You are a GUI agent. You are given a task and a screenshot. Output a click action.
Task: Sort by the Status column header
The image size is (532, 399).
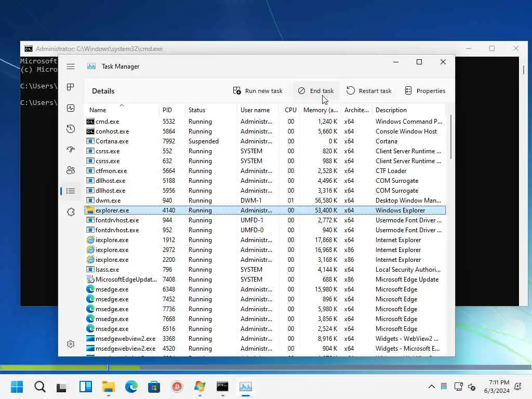coord(211,110)
